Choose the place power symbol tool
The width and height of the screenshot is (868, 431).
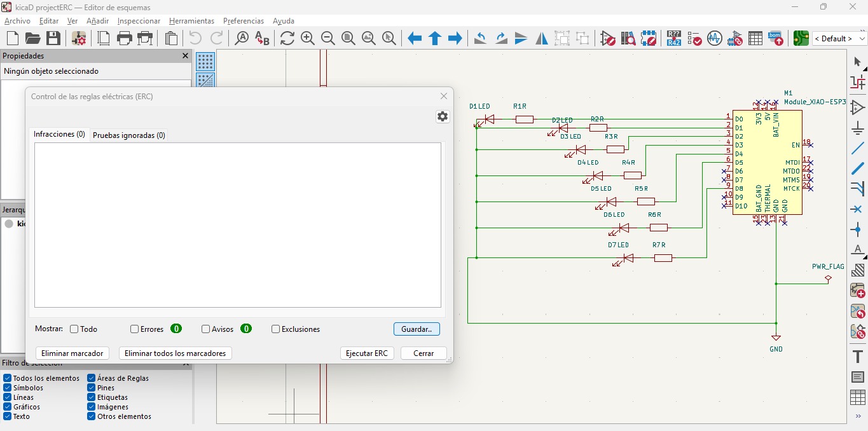pos(857,127)
